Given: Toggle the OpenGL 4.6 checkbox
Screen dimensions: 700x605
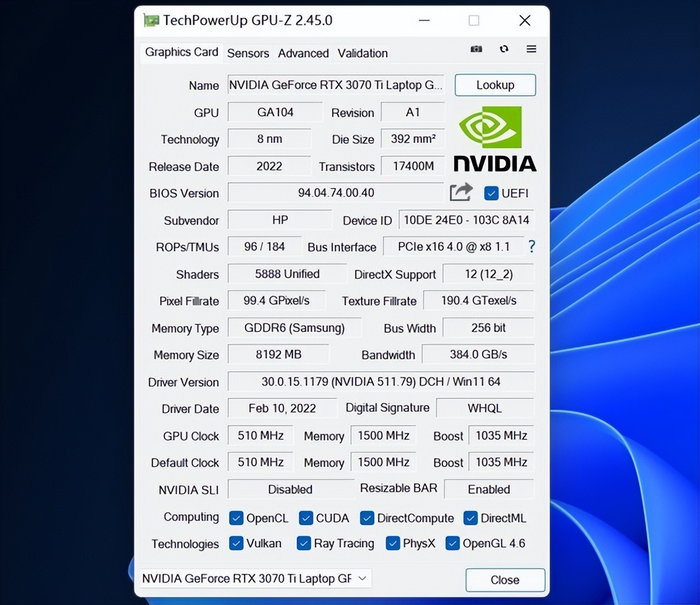Looking at the screenshot, I should point(452,543).
